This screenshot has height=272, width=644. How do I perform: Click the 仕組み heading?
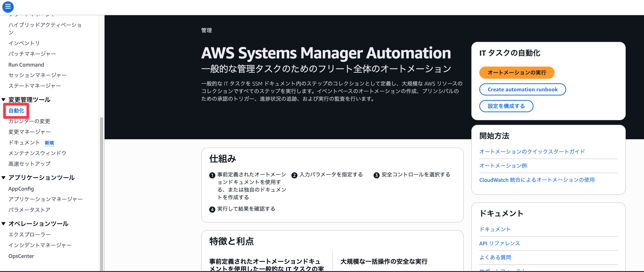(223, 158)
